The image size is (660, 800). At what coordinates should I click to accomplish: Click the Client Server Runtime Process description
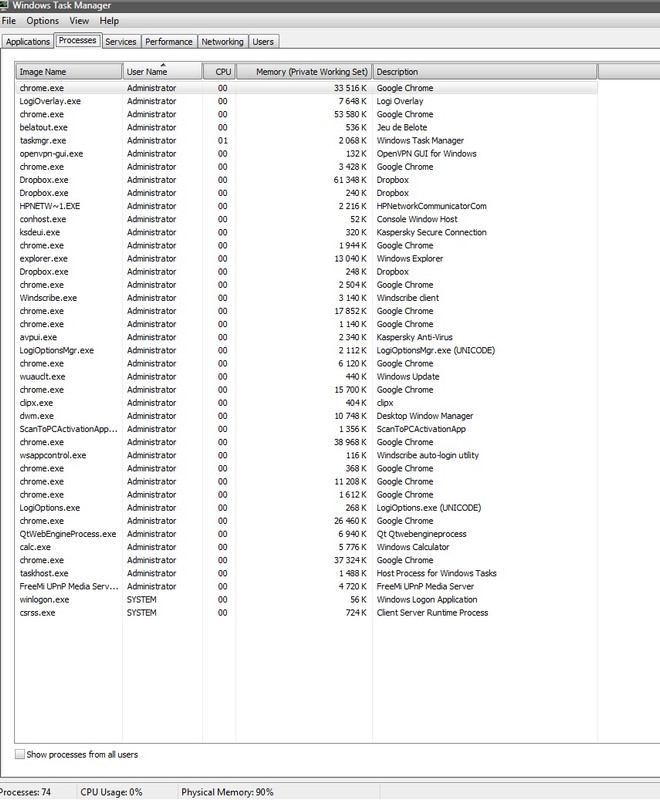432,613
